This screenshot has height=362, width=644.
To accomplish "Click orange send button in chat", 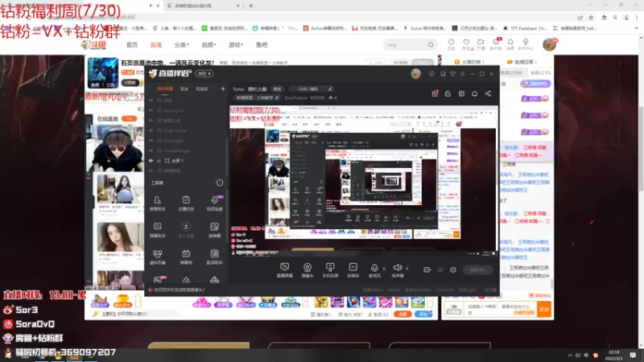I will [x=544, y=309].
